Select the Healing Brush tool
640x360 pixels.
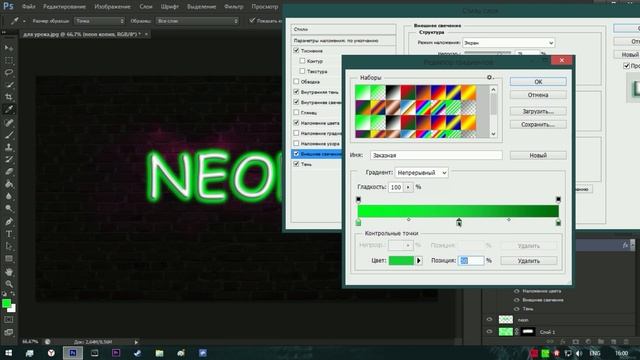[x=9, y=122]
